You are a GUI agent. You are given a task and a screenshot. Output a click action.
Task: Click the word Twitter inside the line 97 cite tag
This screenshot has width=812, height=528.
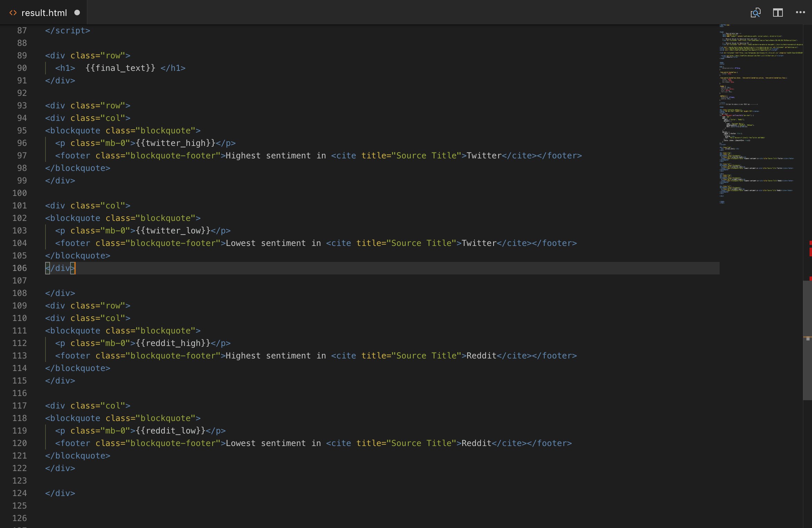(x=484, y=156)
